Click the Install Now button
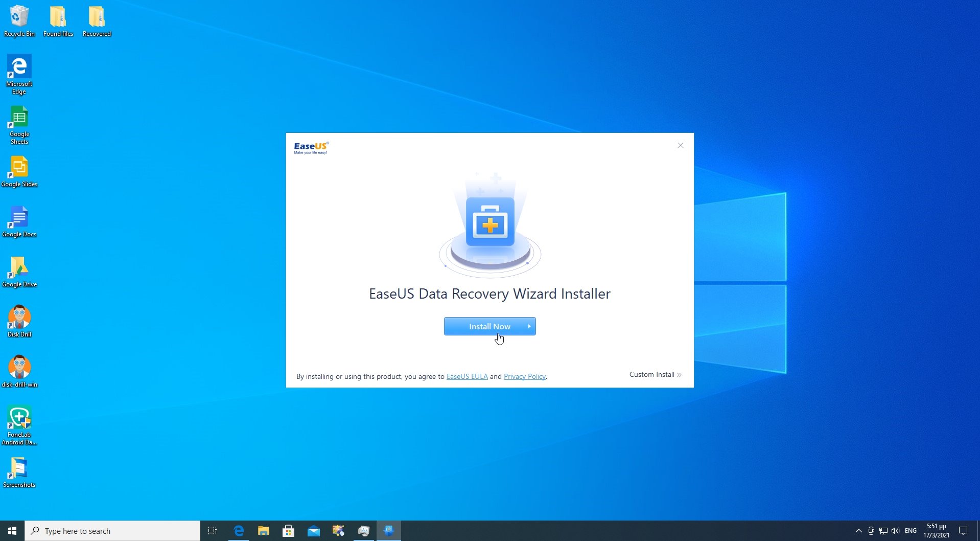The width and height of the screenshot is (980, 541). pos(489,326)
